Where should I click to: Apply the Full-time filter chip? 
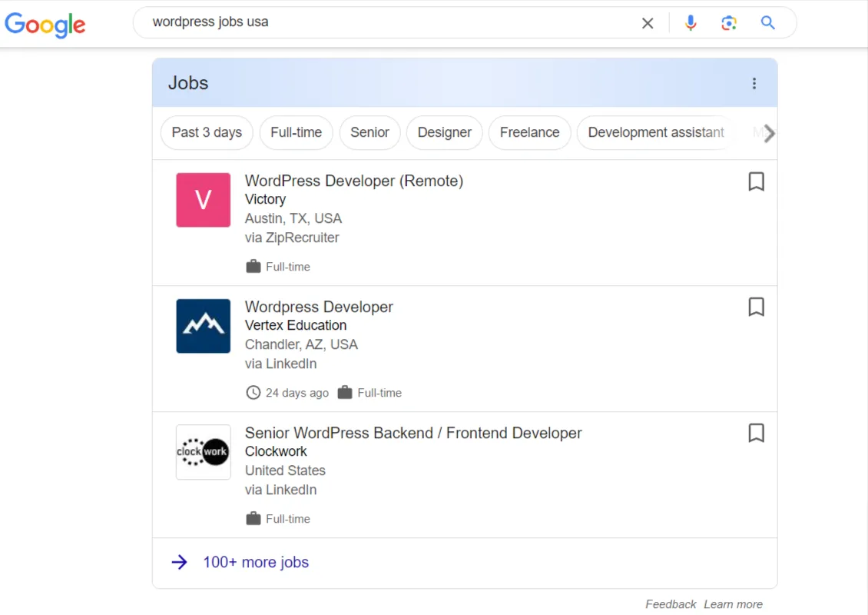click(297, 132)
